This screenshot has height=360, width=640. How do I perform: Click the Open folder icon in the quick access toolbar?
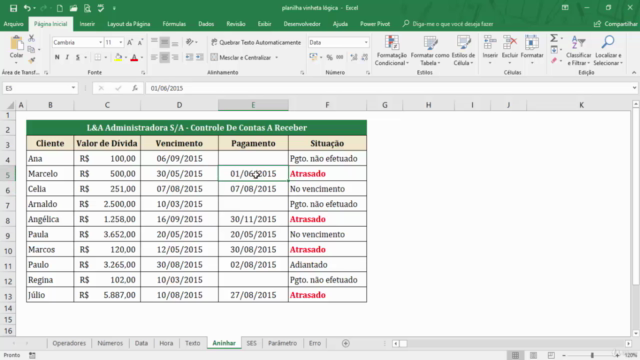73,8
